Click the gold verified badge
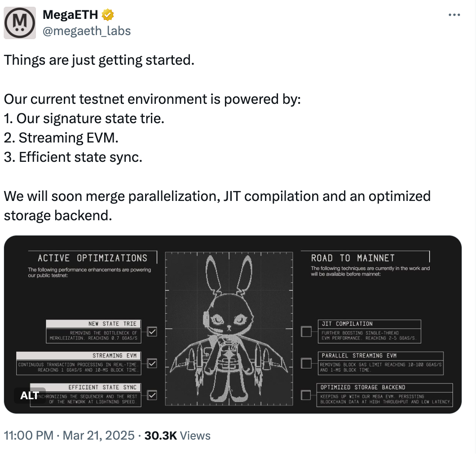Viewport: 476px width, 454px height. 108,15
